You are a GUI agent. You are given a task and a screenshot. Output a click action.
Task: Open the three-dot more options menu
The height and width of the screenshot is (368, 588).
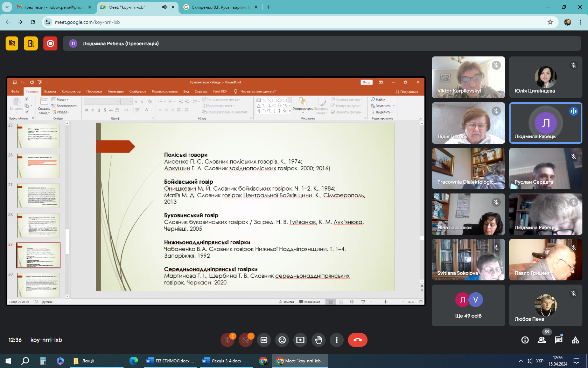(x=336, y=340)
